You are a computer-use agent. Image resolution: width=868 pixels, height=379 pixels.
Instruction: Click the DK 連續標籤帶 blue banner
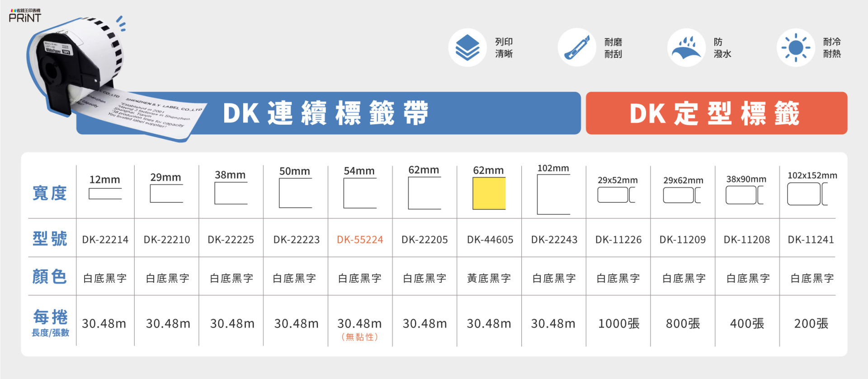(329, 113)
